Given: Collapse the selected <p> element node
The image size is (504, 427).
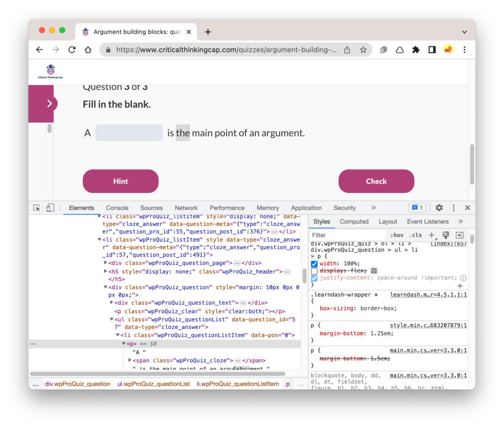Looking at the screenshot, I should tap(124, 344).
